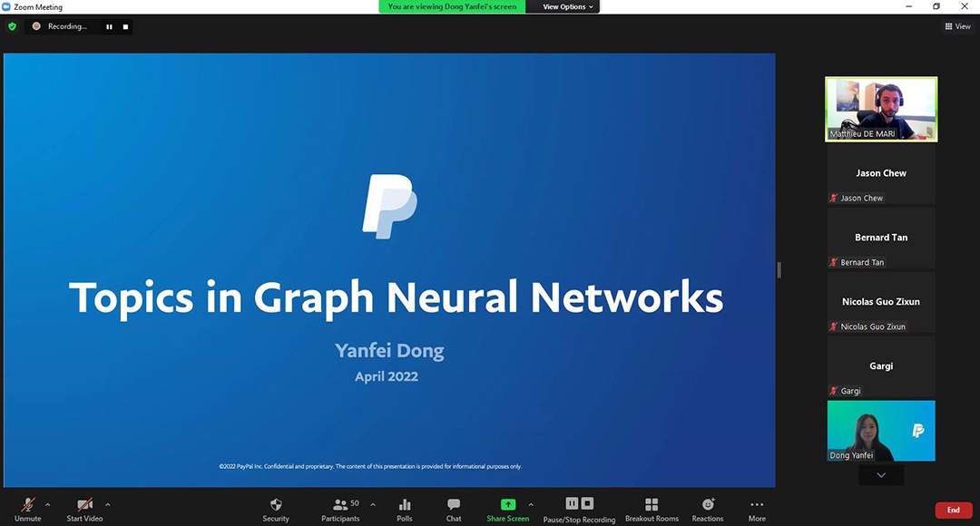Pause recording using top-left pause icon
Viewport: 980px width, 526px height.
point(110,27)
